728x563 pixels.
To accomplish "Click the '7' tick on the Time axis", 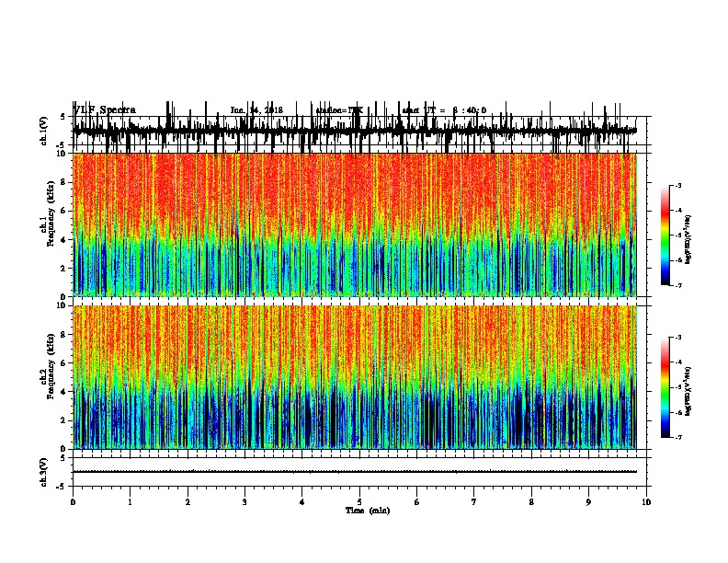I will pos(474,502).
